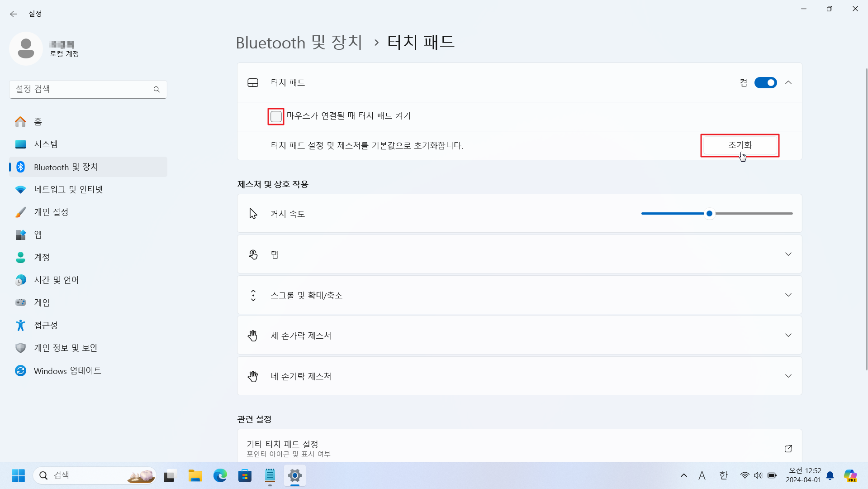The height and width of the screenshot is (489, 868).
Task: Open 시스템 settings category
Action: point(88,144)
